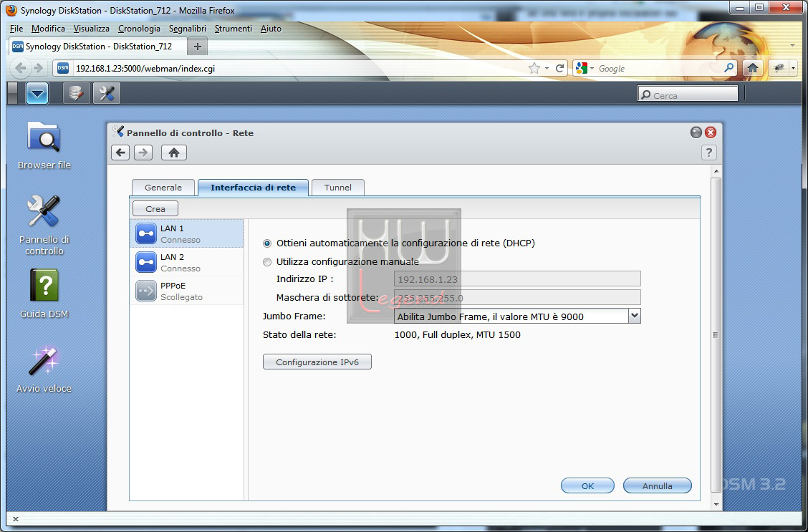Select the LAN 1 interface
The width and height of the screenshot is (808, 532).
click(x=186, y=233)
